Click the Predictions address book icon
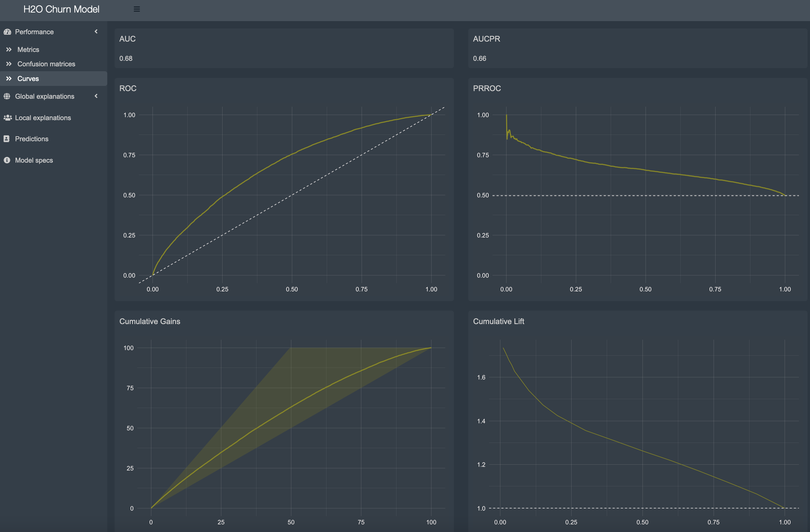This screenshot has width=810, height=532. pos(7,139)
